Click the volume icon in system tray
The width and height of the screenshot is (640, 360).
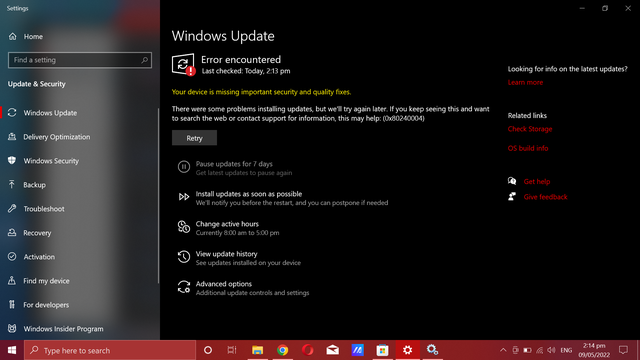(551, 350)
